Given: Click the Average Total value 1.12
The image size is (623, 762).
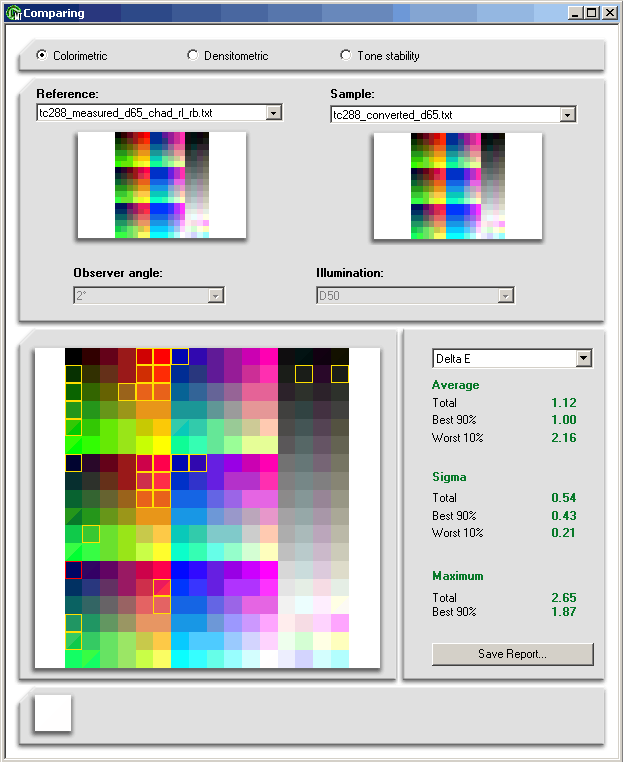Looking at the screenshot, I should coord(564,403).
